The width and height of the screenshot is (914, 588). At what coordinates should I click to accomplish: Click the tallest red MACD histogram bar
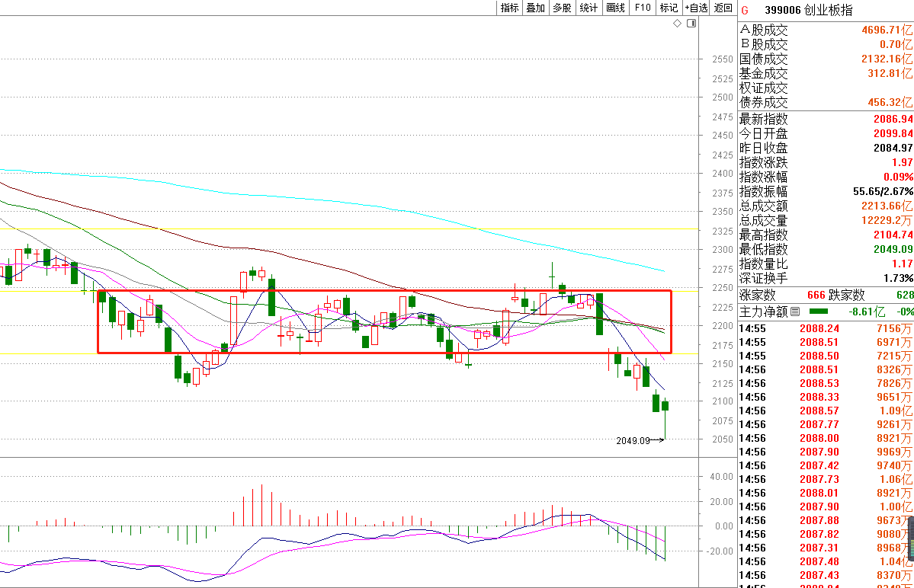point(261,505)
